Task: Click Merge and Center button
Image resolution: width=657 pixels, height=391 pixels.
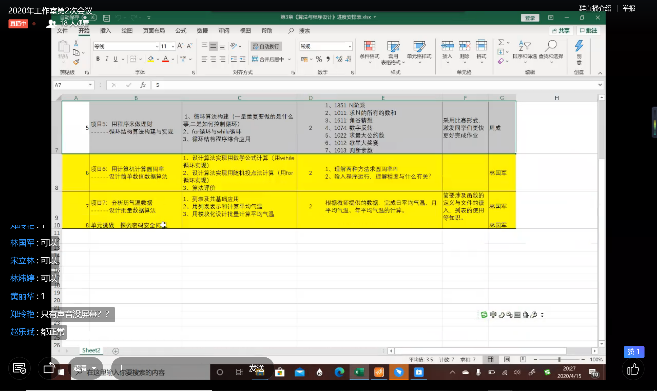Action: 269,59
